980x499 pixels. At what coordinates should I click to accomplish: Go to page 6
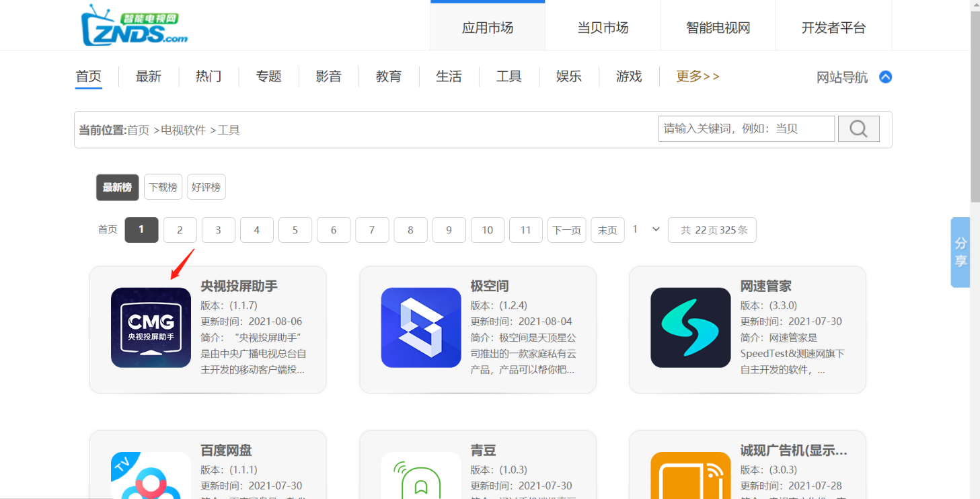(x=334, y=230)
